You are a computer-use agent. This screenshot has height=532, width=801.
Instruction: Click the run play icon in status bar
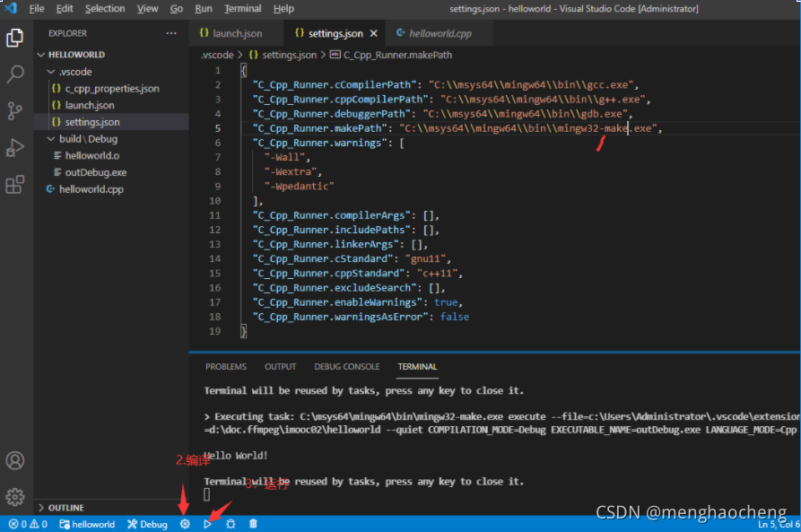click(x=207, y=524)
